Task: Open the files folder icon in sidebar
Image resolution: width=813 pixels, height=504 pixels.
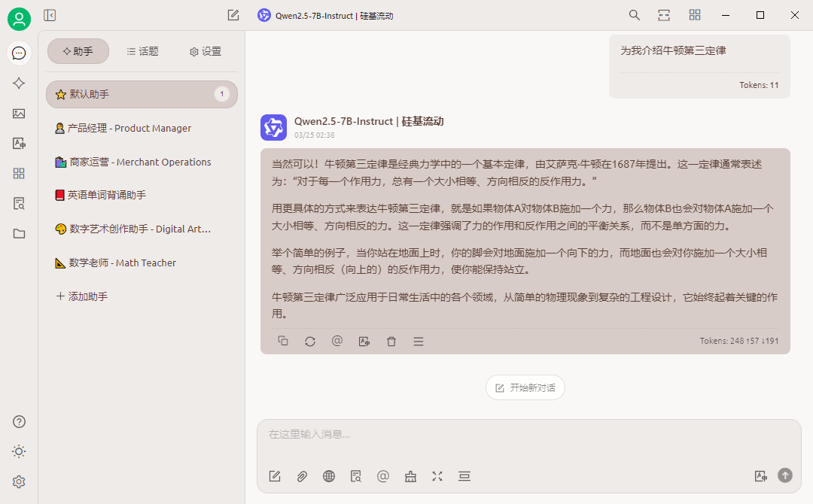Action: pos(19,233)
